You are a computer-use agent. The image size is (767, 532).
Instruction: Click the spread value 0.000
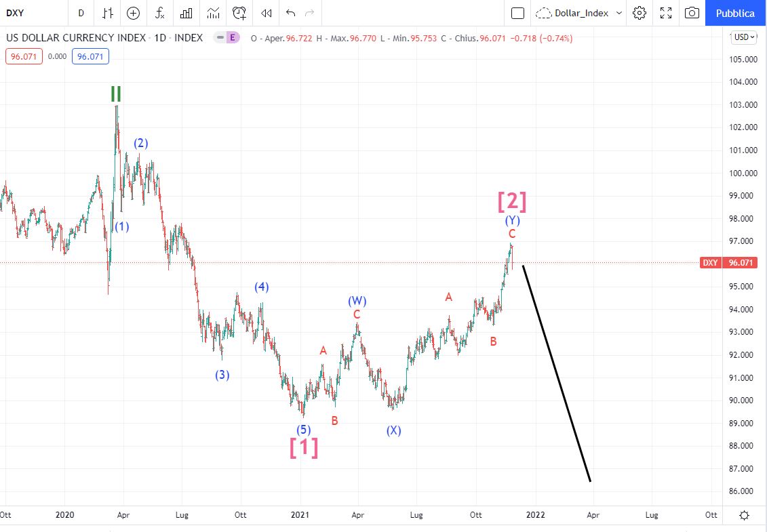tap(57, 56)
